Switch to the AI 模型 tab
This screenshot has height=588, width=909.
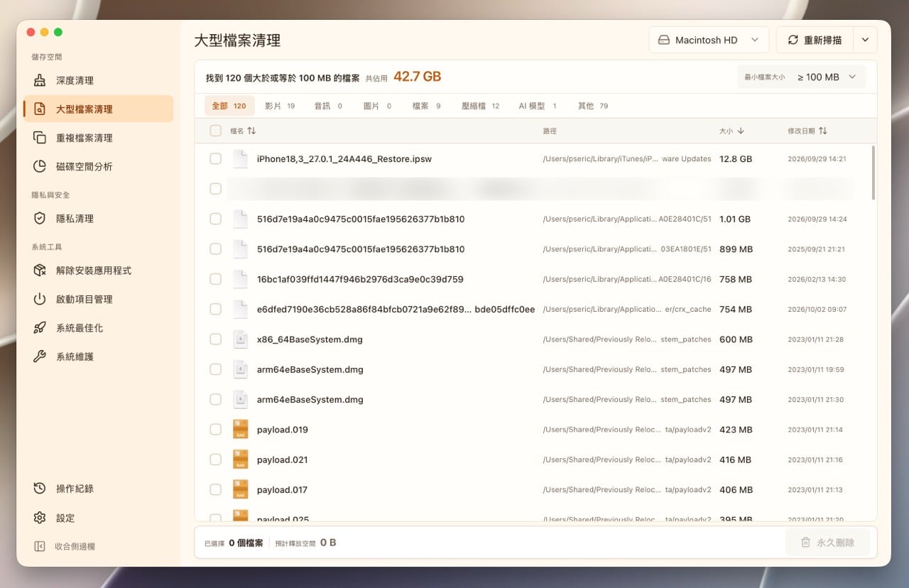(x=538, y=106)
